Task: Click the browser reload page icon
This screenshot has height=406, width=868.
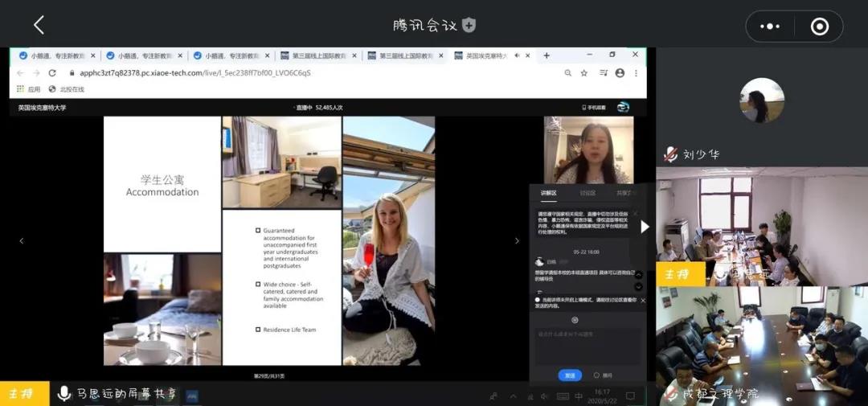Action: [x=52, y=73]
